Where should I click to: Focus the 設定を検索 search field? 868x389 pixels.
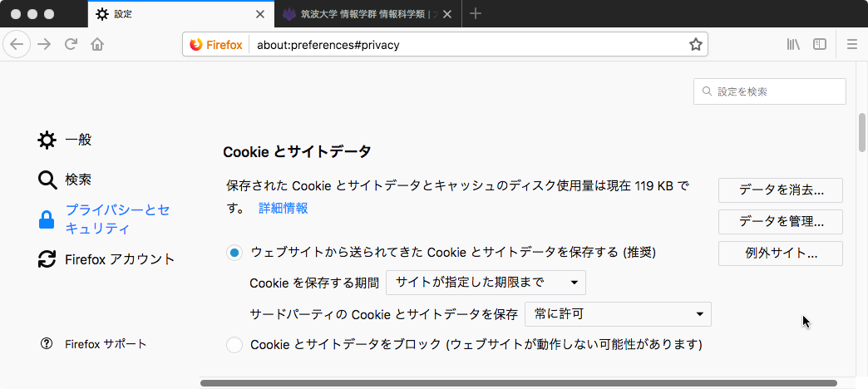[769, 91]
